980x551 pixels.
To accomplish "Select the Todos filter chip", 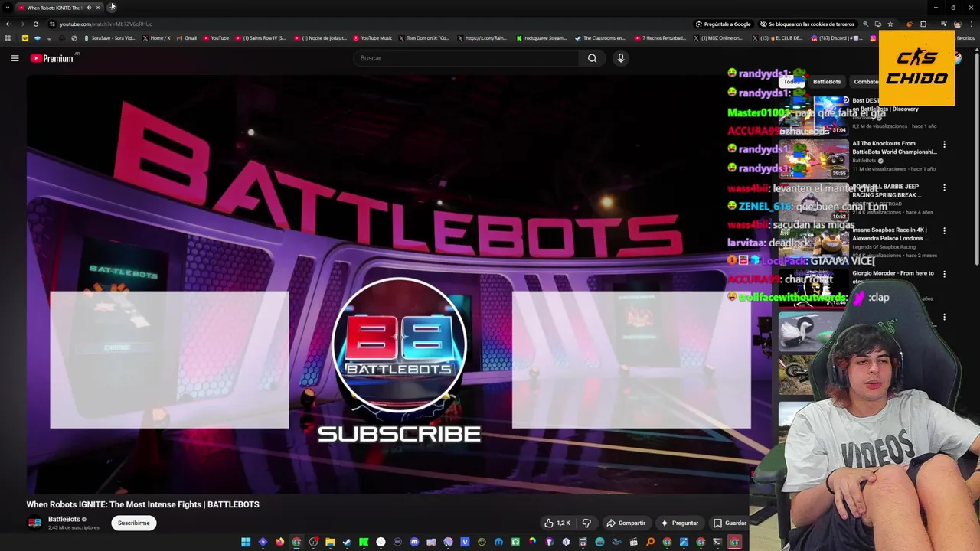I will pyautogui.click(x=792, y=82).
